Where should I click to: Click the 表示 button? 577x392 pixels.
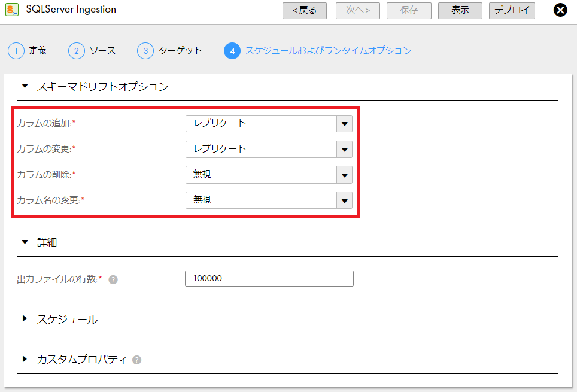pos(460,10)
